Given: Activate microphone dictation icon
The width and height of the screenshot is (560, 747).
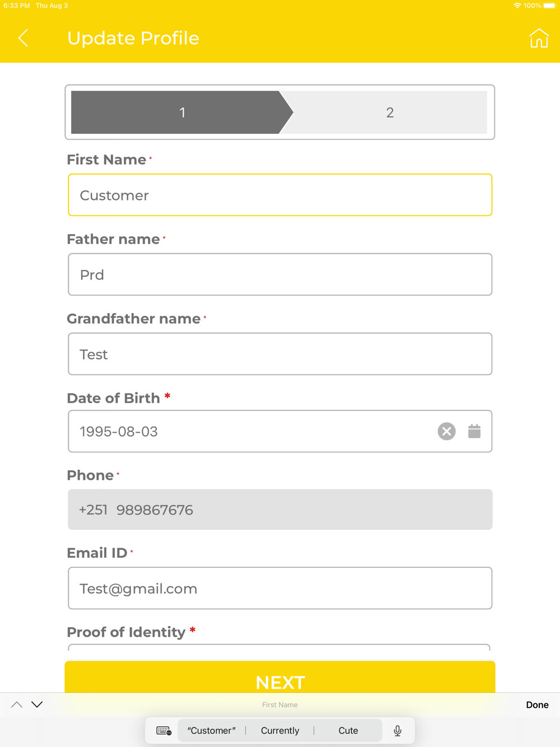Looking at the screenshot, I should (398, 731).
